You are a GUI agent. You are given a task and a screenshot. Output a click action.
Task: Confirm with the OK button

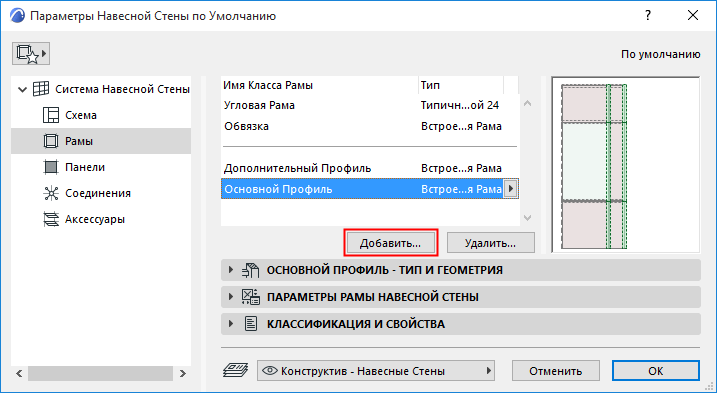[656, 371]
